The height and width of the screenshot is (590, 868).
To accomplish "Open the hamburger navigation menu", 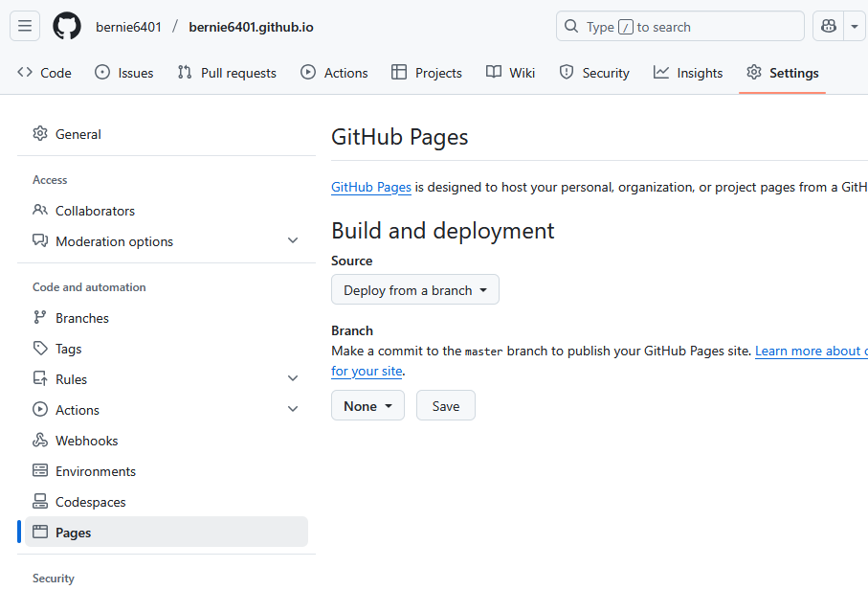I will 25,26.
